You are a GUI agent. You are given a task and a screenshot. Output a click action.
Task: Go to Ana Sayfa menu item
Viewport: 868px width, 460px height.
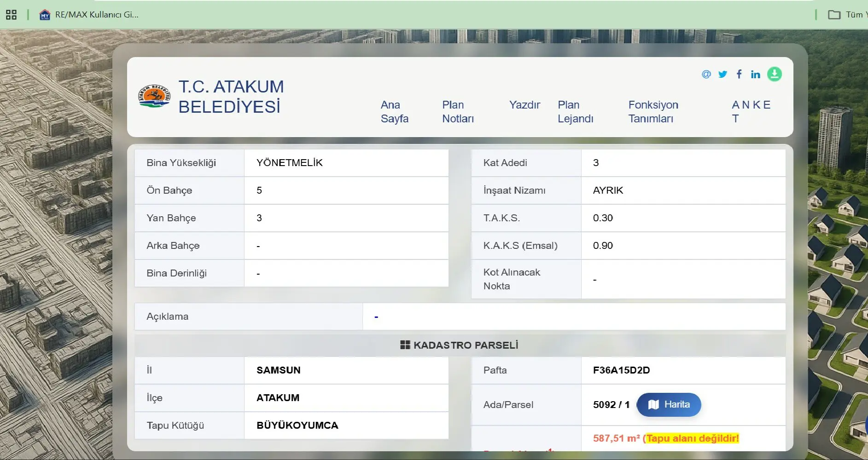(394, 112)
